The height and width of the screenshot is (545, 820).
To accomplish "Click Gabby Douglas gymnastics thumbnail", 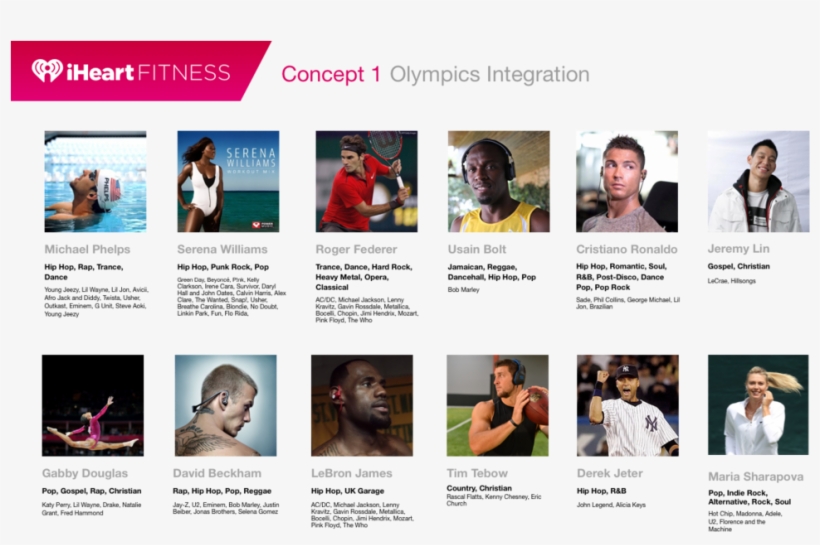I will click(x=93, y=405).
